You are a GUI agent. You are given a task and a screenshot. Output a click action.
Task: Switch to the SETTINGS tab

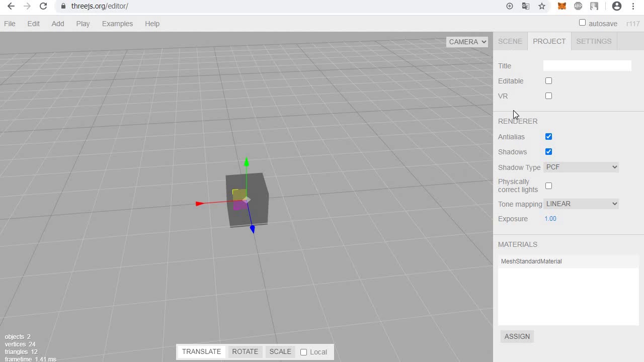tap(594, 41)
